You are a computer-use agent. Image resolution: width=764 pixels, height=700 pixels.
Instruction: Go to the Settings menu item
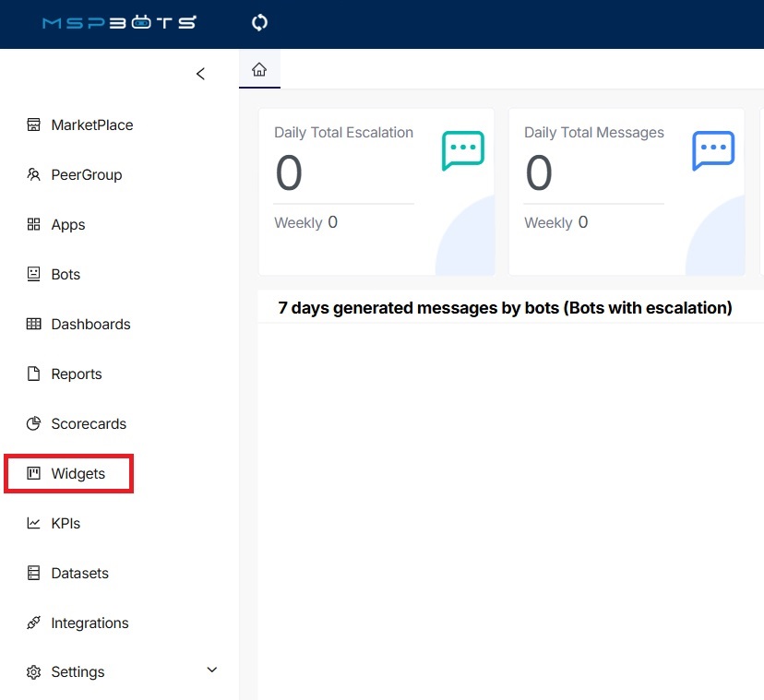pos(78,672)
